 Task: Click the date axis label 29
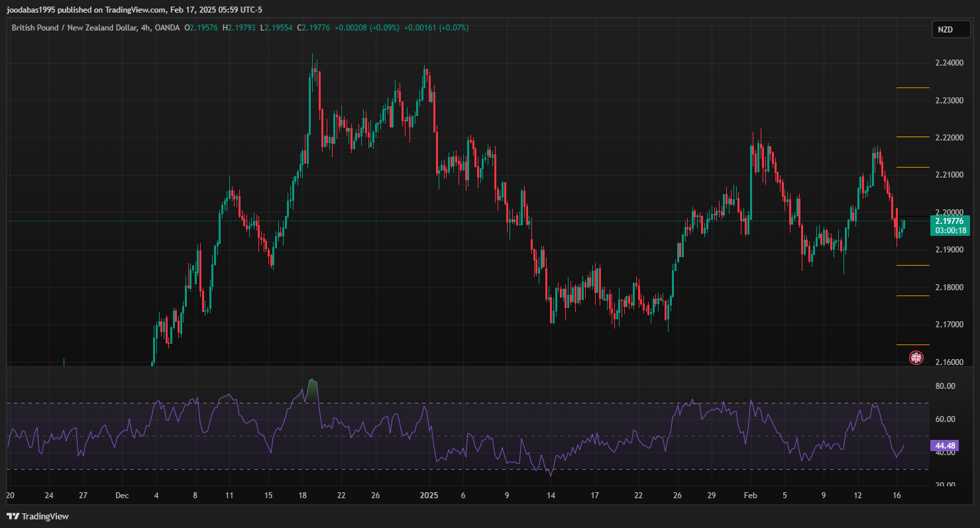711,496
